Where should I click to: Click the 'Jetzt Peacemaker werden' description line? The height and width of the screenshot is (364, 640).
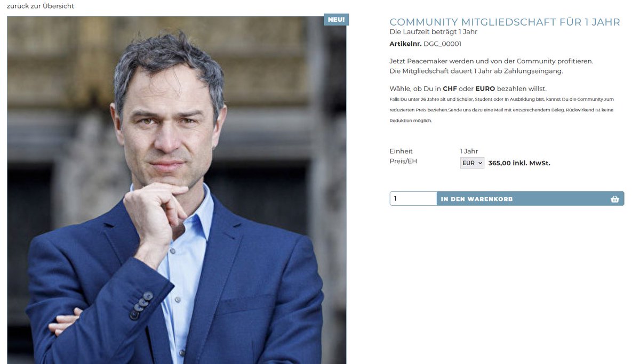491,61
